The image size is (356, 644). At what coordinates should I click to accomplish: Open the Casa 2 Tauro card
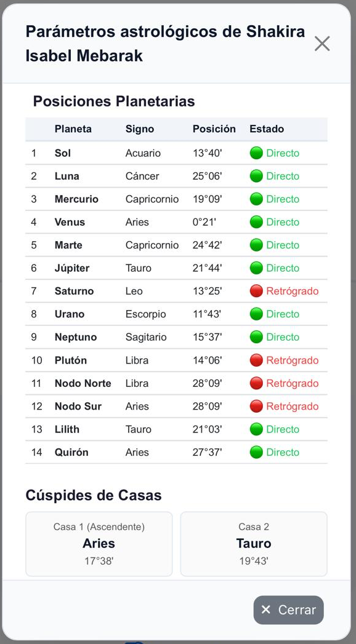(x=254, y=544)
